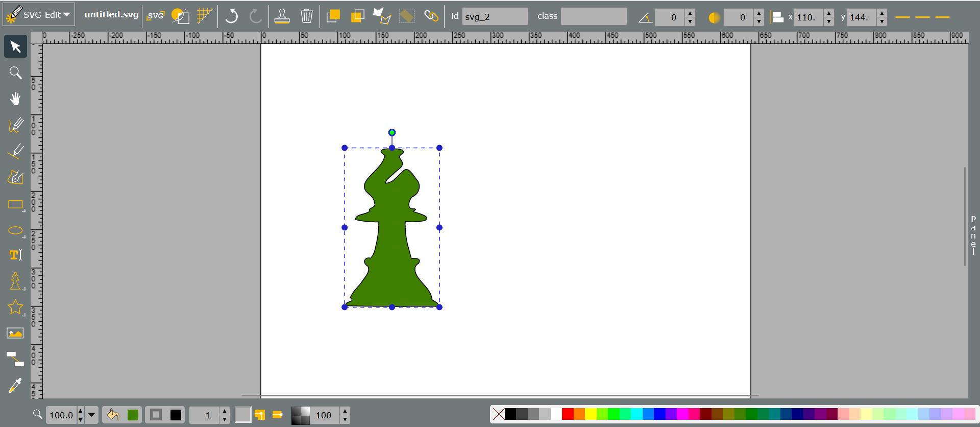Viewport: 980px width, 427px height.
Task: Increase the x coordinate value
Action: coord(829,13)
